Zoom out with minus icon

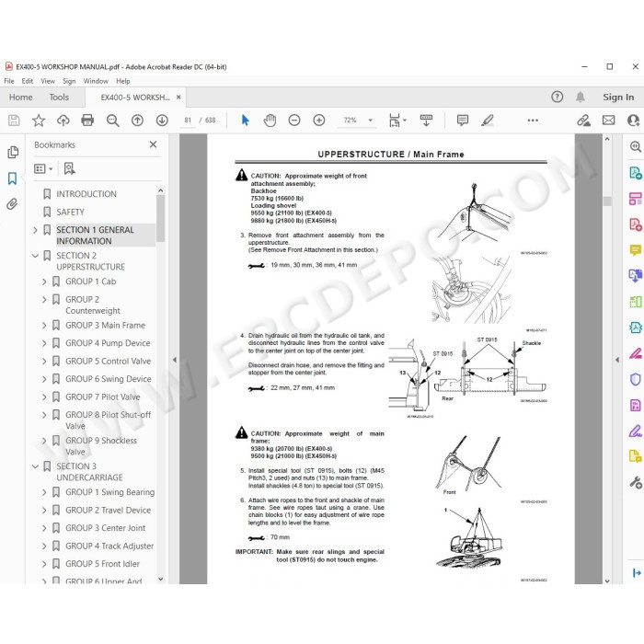(x=294, y=121)
